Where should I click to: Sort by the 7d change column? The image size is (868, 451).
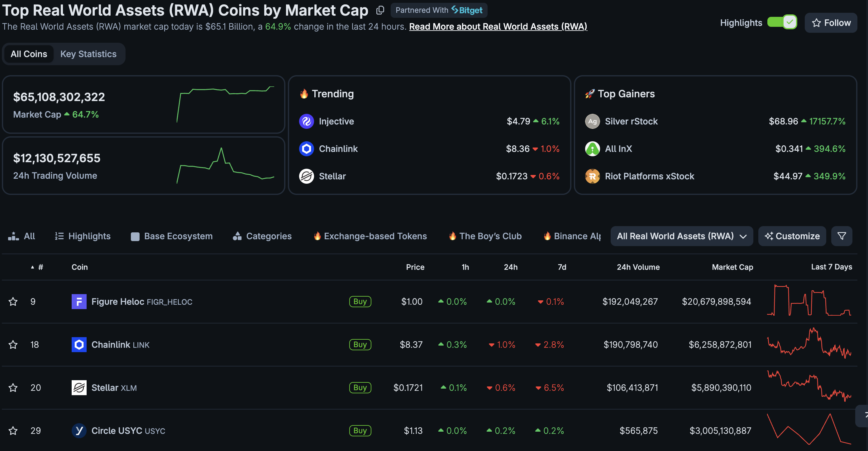pos(562,267)
